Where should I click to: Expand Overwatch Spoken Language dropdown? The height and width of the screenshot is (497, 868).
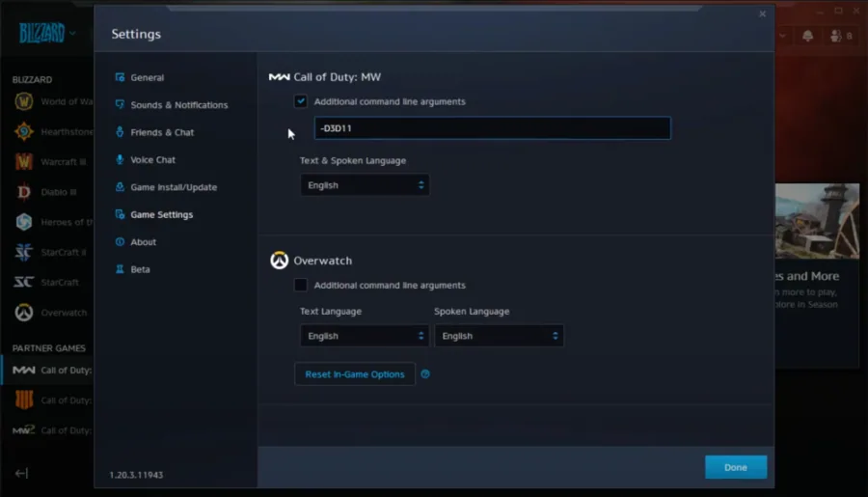tap(499, 336)
